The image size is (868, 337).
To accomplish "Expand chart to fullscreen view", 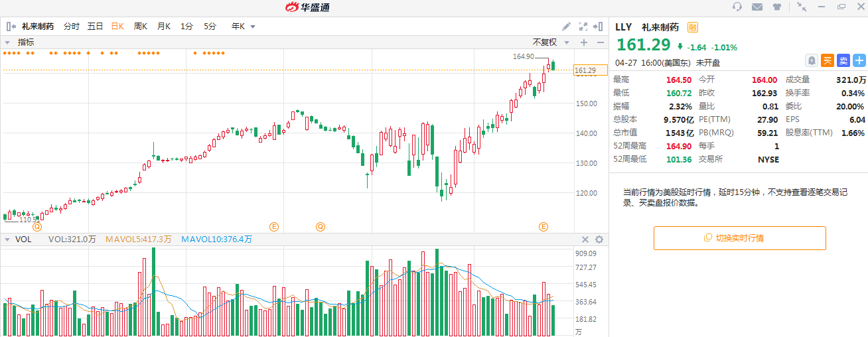I will point(583,27).
